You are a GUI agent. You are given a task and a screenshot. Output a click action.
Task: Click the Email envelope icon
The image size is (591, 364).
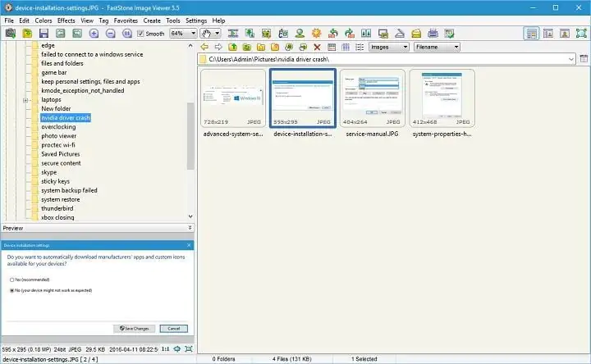click(416, 34)
